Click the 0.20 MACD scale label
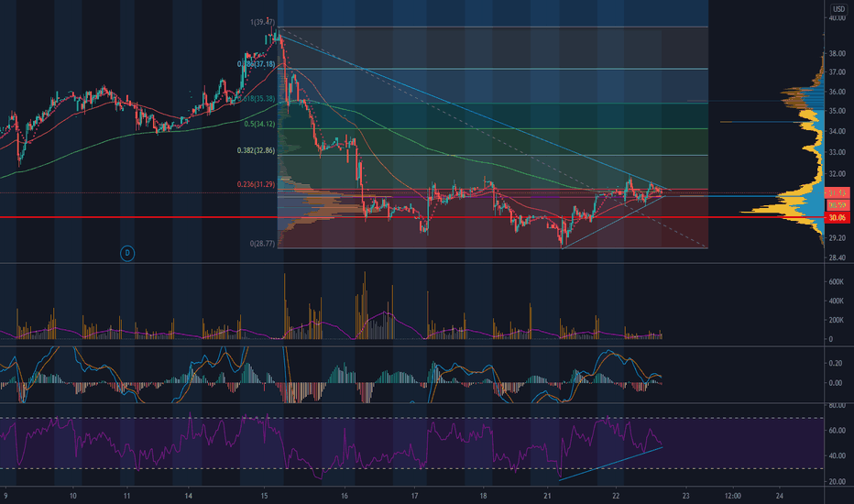This screenshot has width=854, height=504. point(835,363)
